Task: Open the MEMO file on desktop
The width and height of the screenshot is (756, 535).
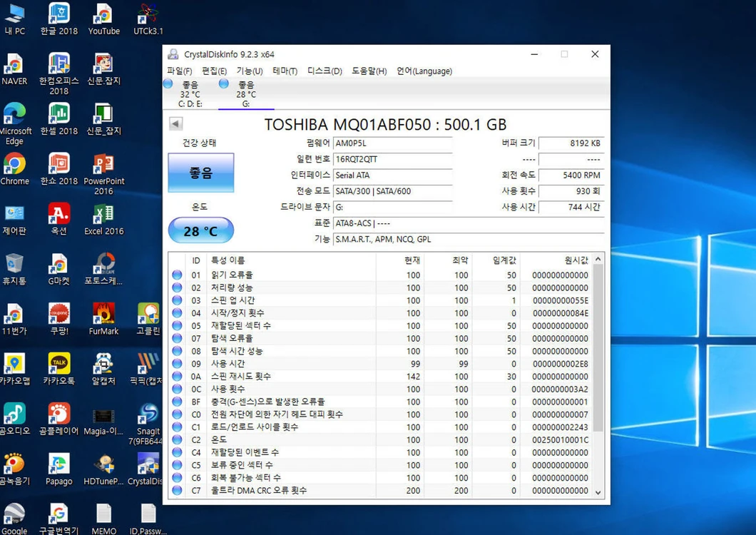Action: pyautogui.click(x=103, y=519)
